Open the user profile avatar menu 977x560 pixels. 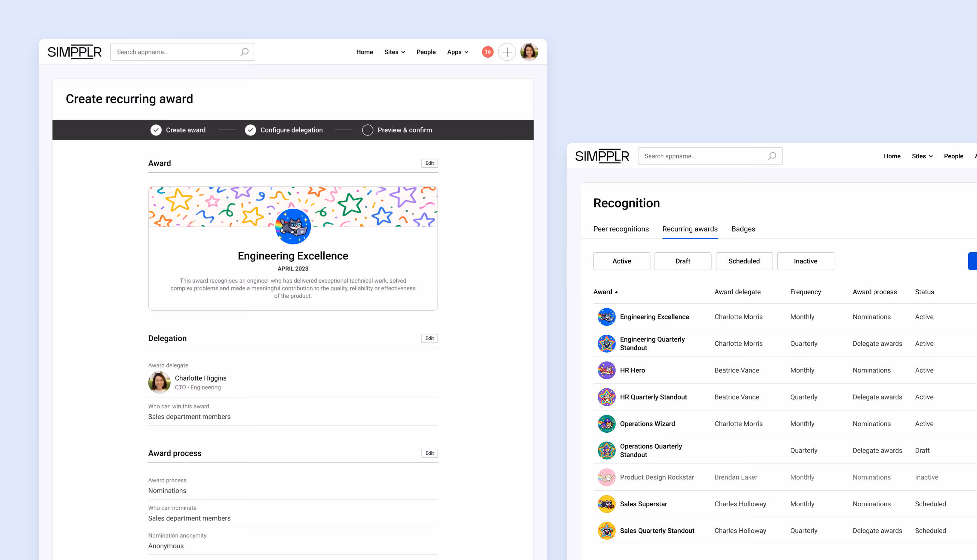[x=529, y=52]
